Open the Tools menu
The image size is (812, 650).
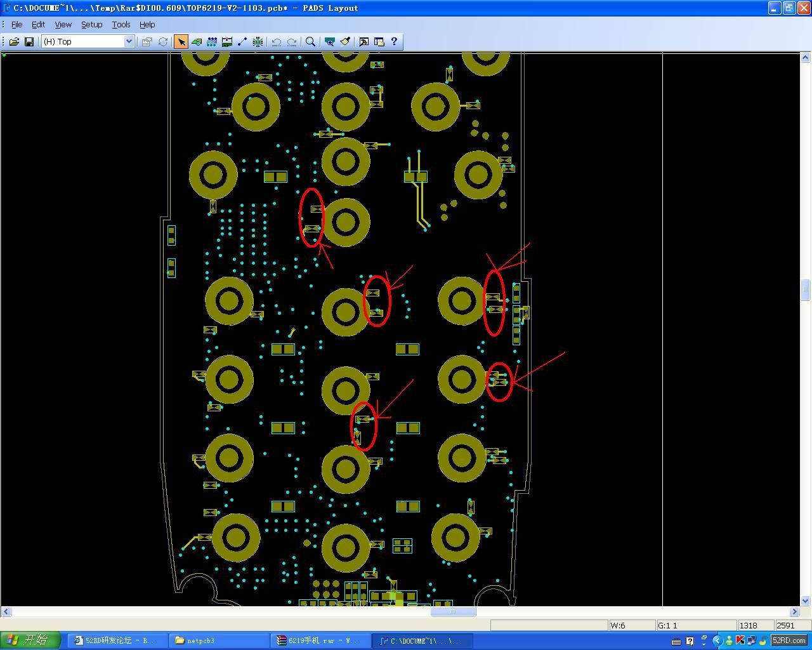coord(121,24)
